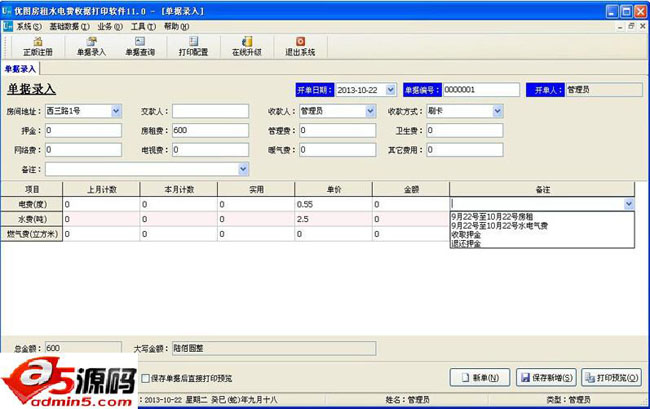
Task: Choose 9月22号至10月22号房租 from the list
Action: coord(492,216)
